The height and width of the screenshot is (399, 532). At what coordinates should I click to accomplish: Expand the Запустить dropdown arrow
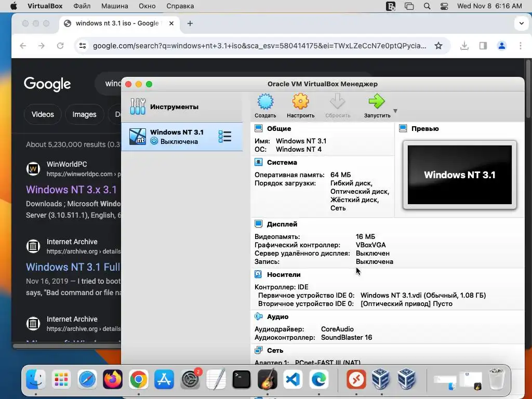coord(395,111)
